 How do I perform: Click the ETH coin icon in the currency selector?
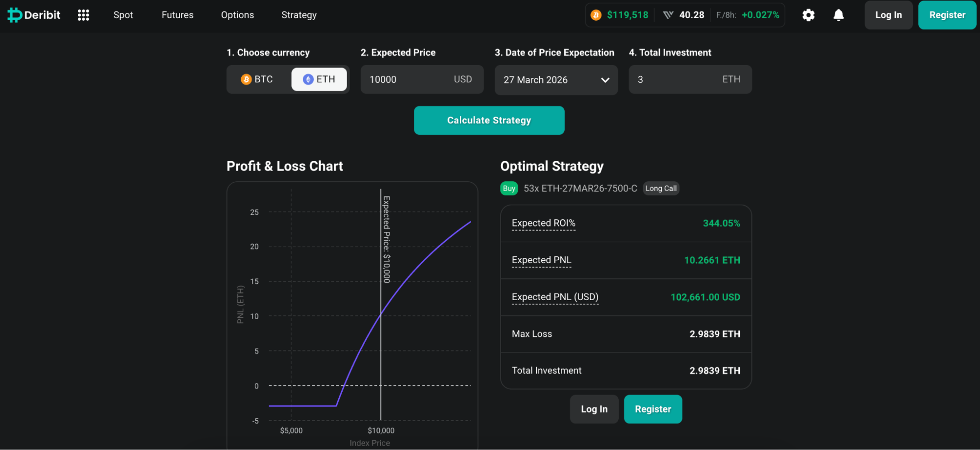click(308, 79)
